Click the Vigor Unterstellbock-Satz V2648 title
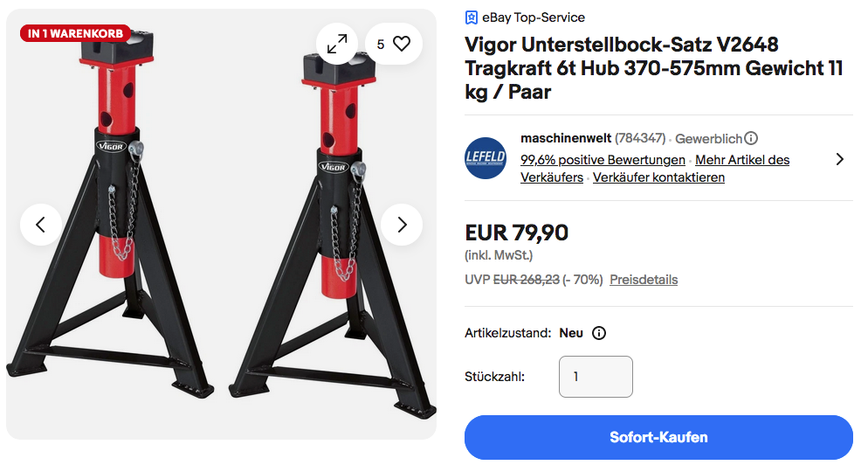The height and width of the screenshot is (465, 868). (x=654, y=68)
